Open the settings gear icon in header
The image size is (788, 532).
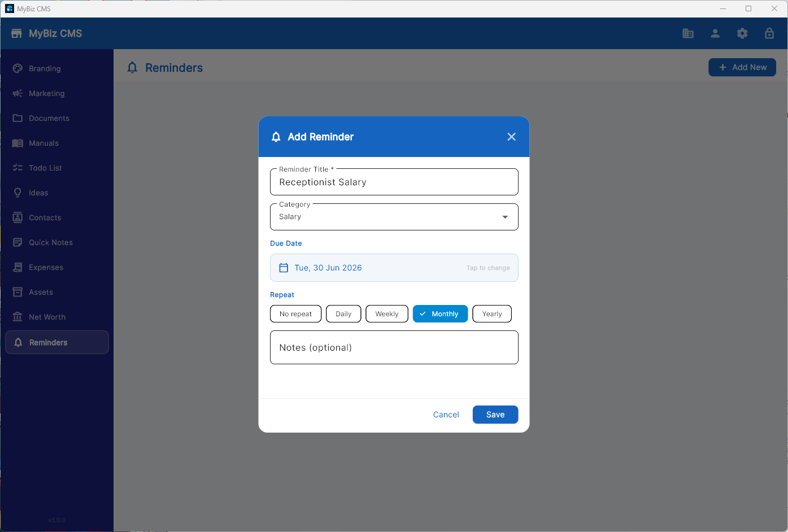742,33
